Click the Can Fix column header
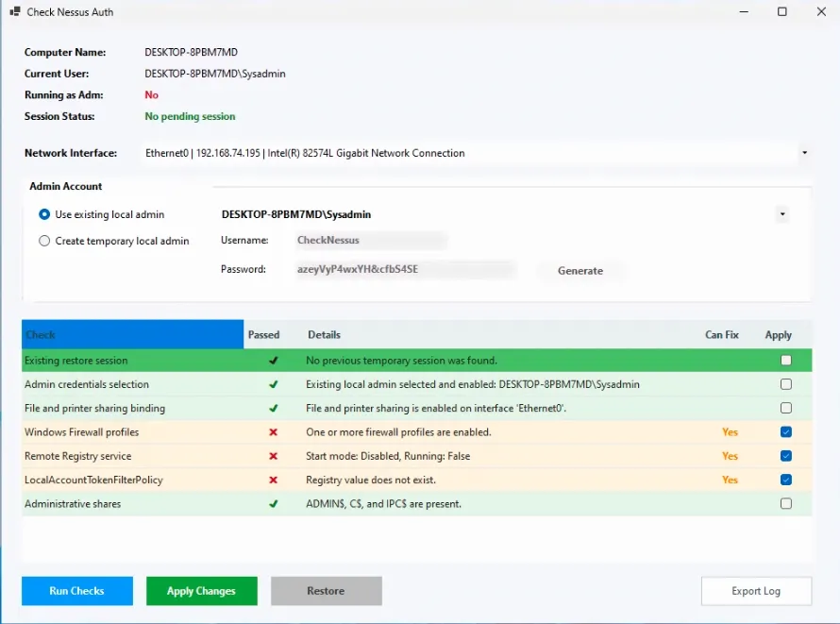 (722, 334)
